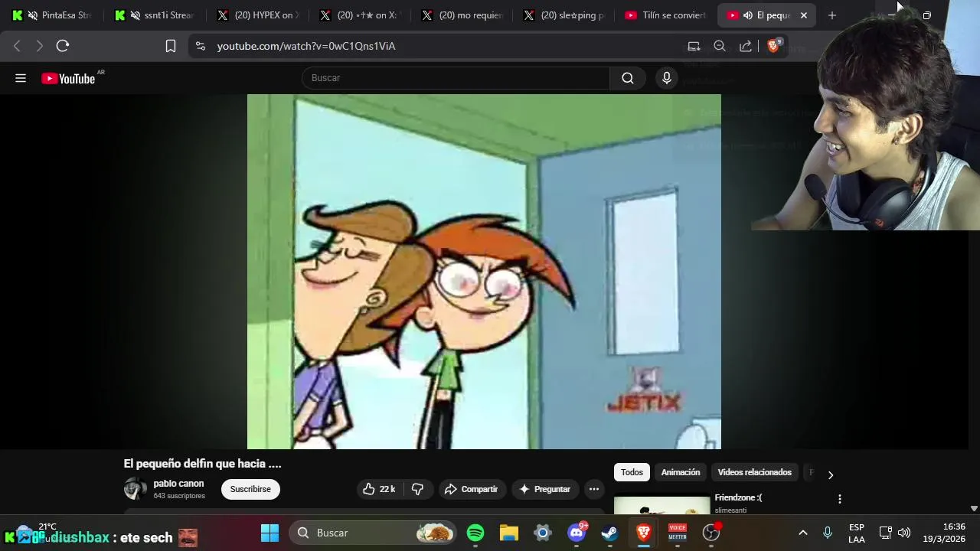980x551 pixels.
Task: Open the YouTube guide hamburger menu
Action: tap(21, 78)
